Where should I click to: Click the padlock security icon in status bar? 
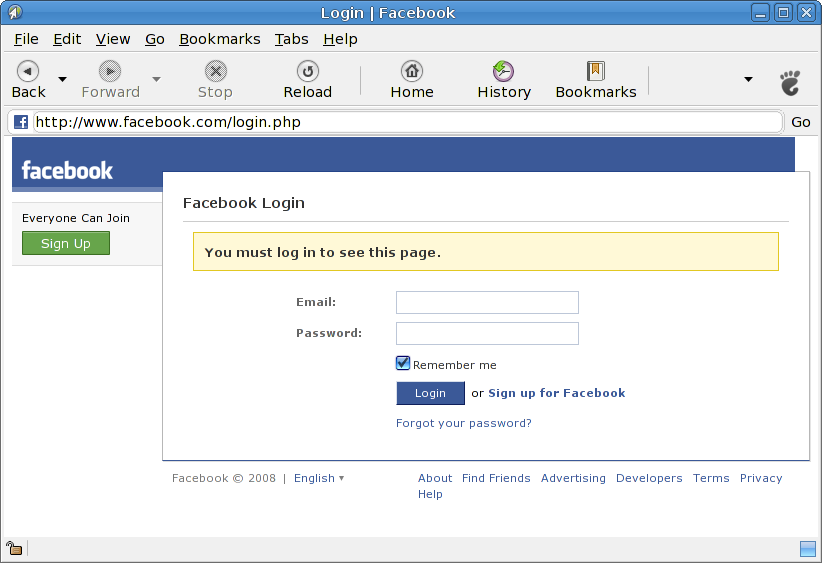click(14, 548)
